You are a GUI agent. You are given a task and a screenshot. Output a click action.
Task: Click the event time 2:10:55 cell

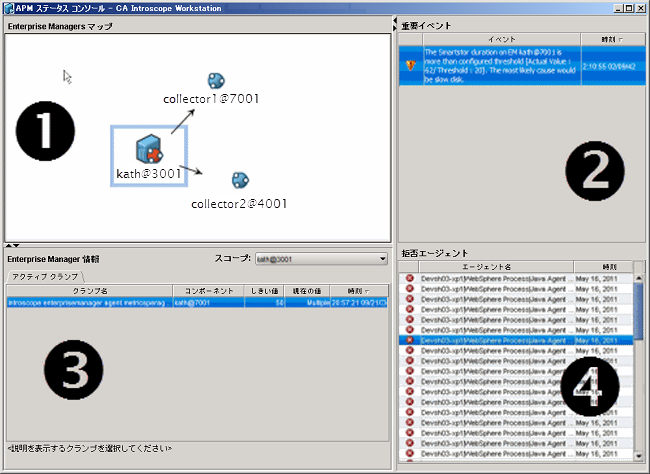(613, 66)
